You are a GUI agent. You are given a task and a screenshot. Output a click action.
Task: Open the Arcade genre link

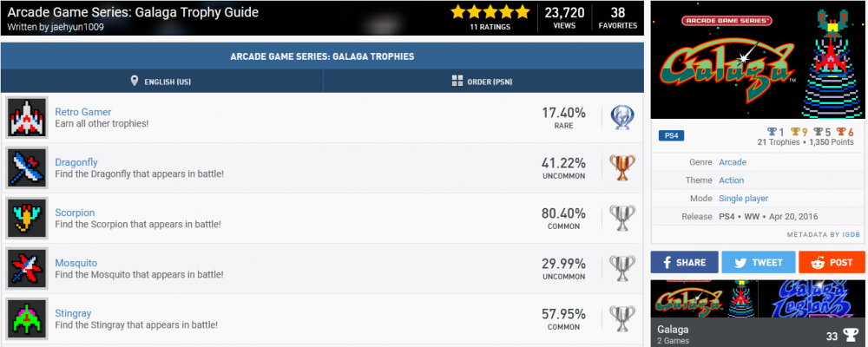pyautogui.click(x=732, y=162)
